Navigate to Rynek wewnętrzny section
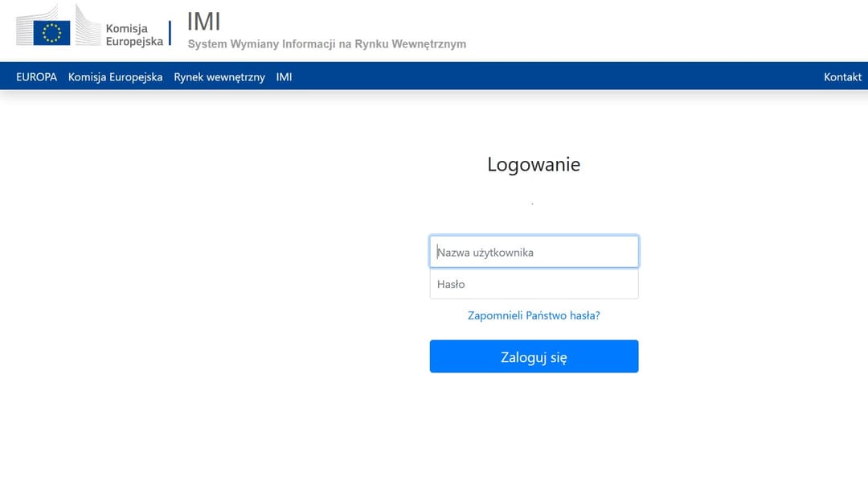Image resolution: width=868 pixels, height=502 pixels. pyautogui.click(x=219, y=76)
